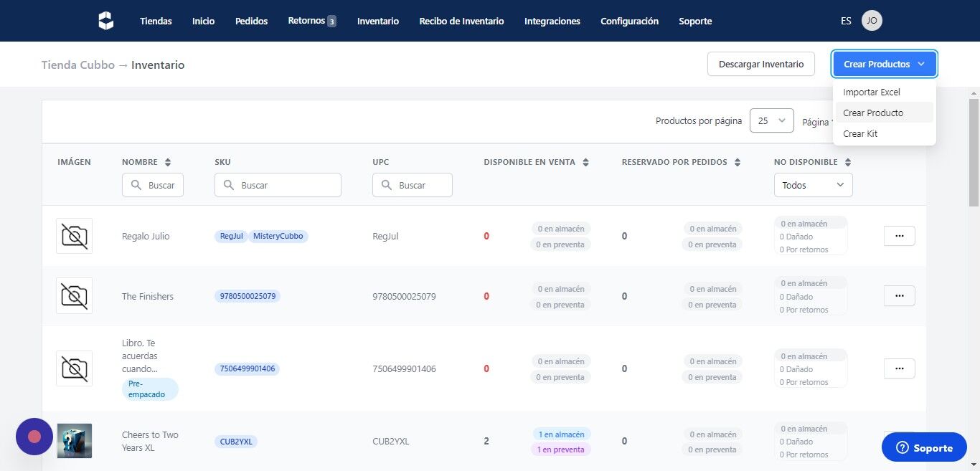Screen dimensions: 980x471
Task: Select Crear Producto from dropdown
Action: pyautogui.click(x=885, y=113)
